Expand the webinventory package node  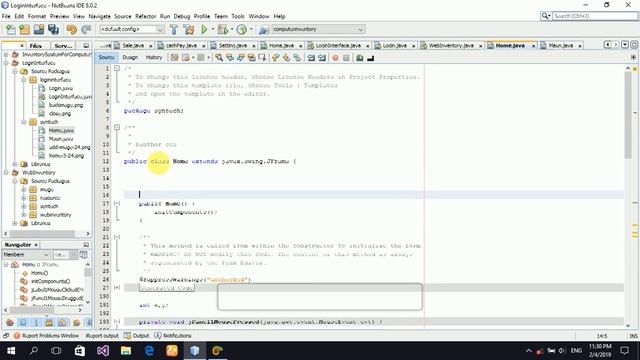pos(23,215)
